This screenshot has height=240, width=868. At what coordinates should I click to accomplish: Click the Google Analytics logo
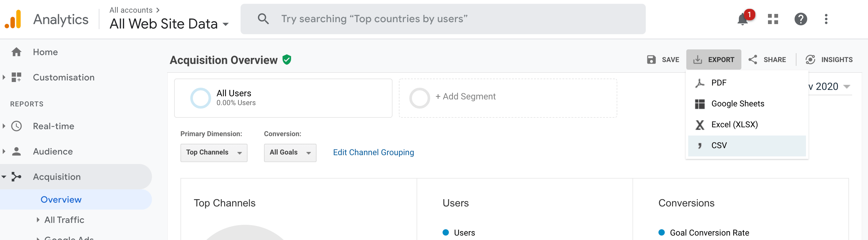13,19
